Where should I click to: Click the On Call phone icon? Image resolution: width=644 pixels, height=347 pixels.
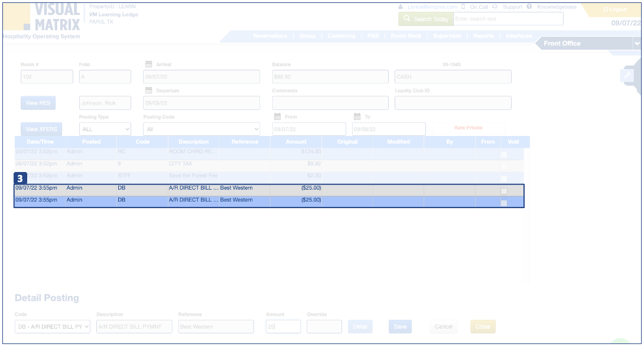pyautogui.click(x=464, y=7)
